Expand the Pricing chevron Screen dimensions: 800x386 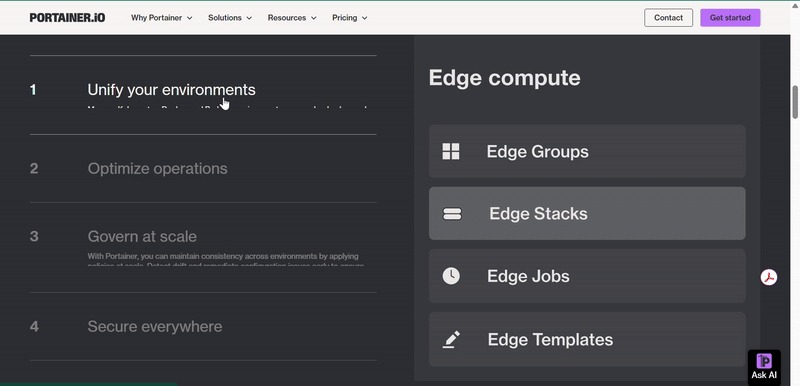click(364, 18)
